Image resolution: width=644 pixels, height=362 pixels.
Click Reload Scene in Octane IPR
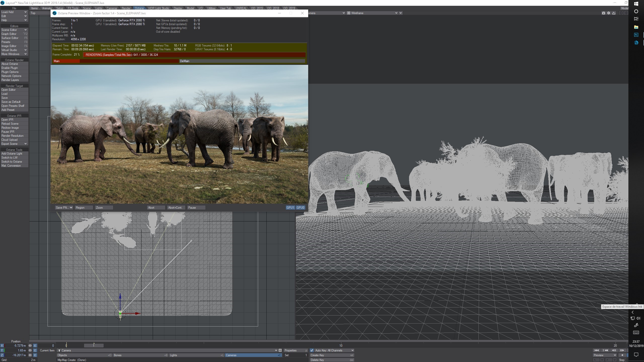pos(10,124)
